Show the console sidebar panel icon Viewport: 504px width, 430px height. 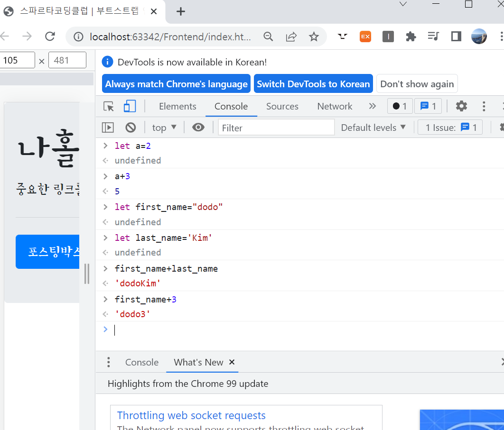(108, 128)
